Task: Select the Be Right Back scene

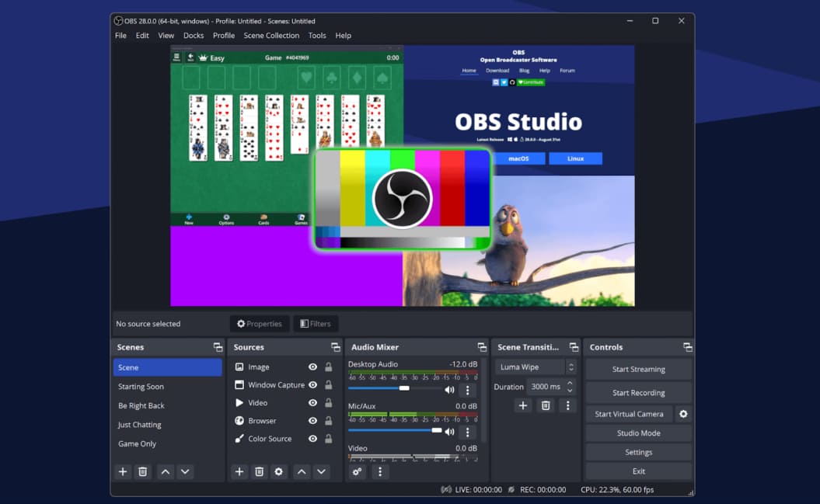Action: coord(167,406)
